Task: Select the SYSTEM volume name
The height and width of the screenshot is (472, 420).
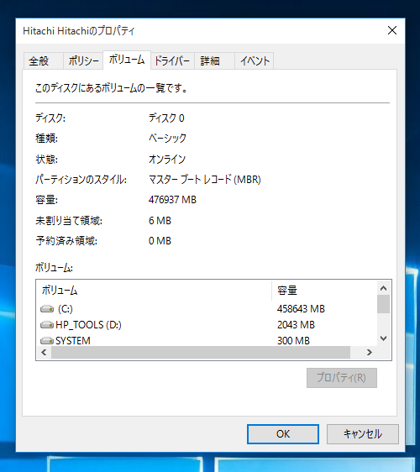Action: click(x=73, y=341)
